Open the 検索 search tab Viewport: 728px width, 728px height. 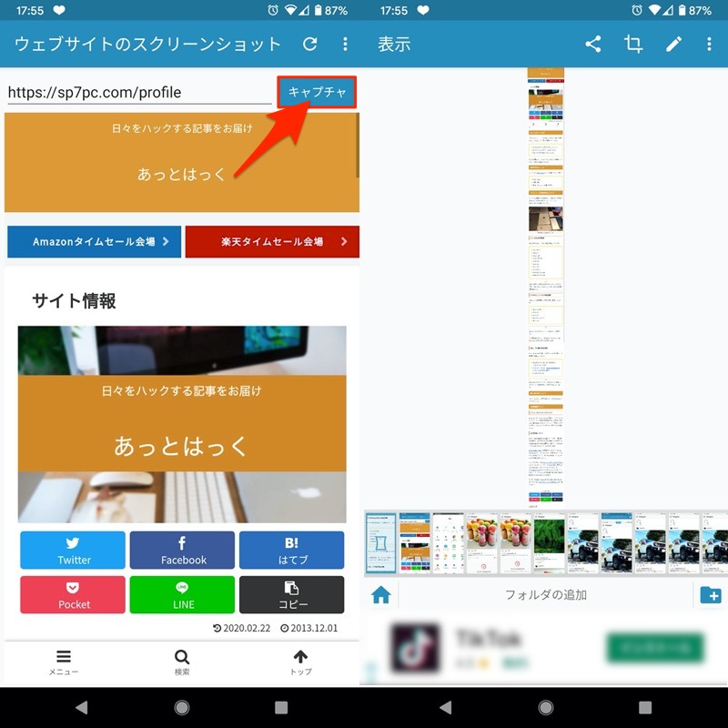182,662
